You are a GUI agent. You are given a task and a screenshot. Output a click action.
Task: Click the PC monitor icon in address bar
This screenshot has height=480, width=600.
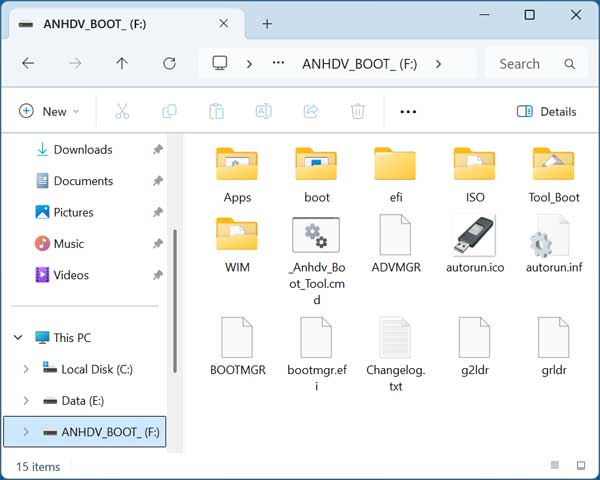[x=220, y=63]
